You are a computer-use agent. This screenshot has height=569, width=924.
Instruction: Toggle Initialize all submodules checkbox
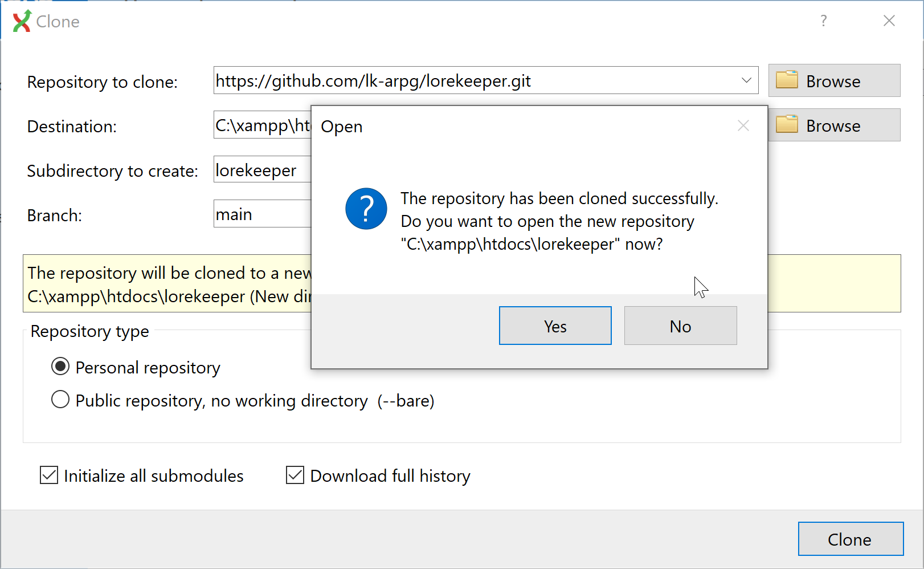[49, 475]
